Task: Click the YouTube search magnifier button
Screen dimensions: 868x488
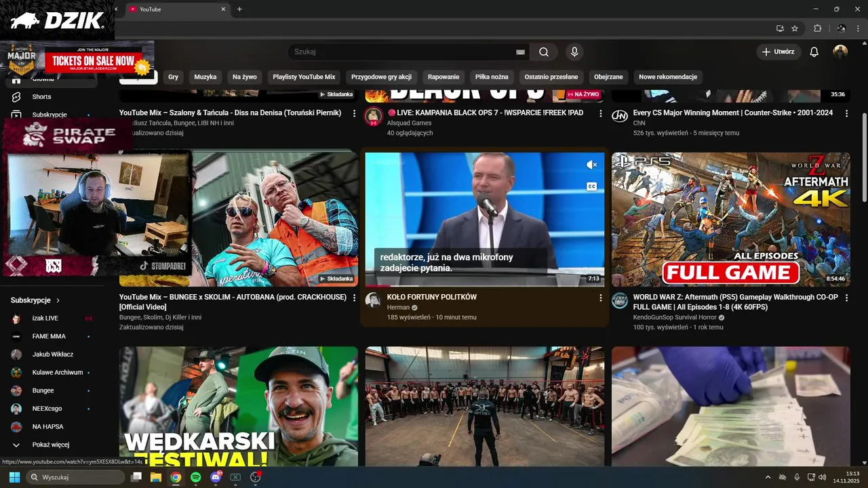Action: tap(544, 52)
